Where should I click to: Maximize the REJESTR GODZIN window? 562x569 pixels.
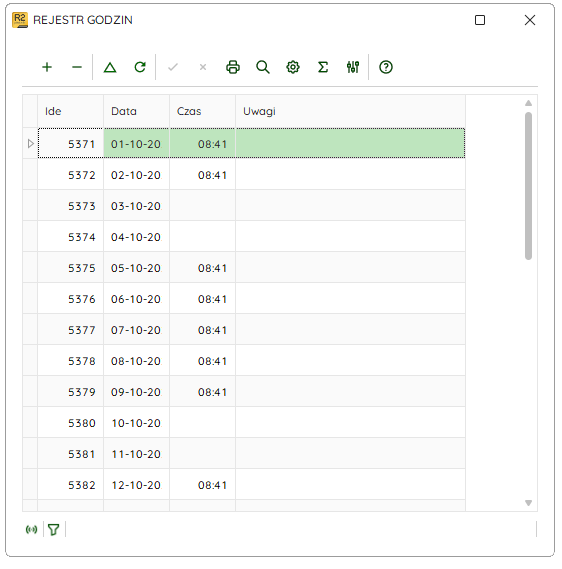click(480, 20)
